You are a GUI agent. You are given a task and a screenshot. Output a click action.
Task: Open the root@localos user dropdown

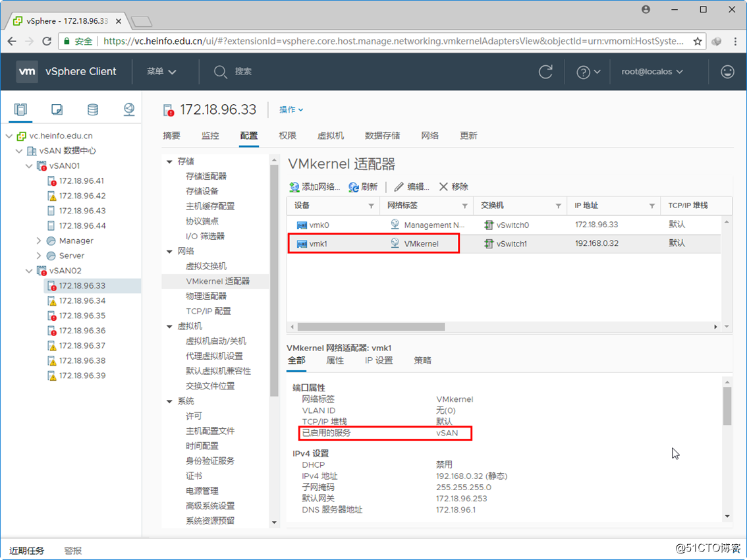(x=652, y=72)
